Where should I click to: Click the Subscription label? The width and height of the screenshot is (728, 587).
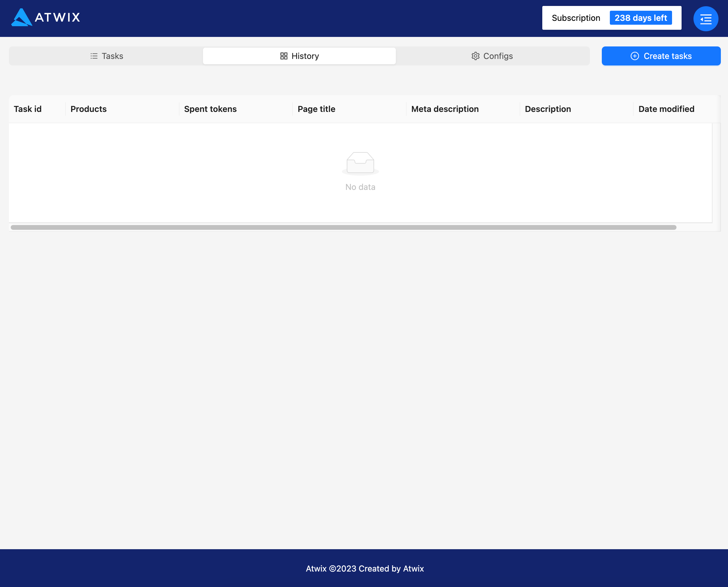[x=576, y=18]
